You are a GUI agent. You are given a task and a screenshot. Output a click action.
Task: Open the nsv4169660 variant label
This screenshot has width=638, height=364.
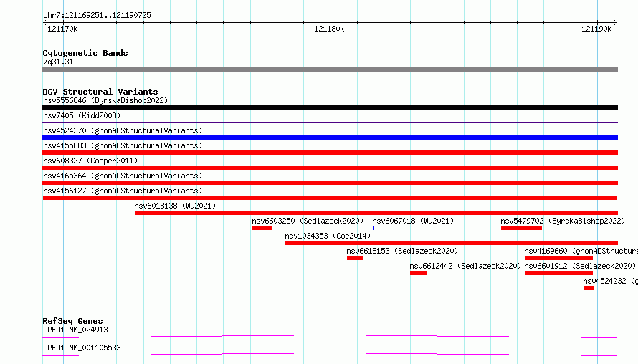pos(581,251)
